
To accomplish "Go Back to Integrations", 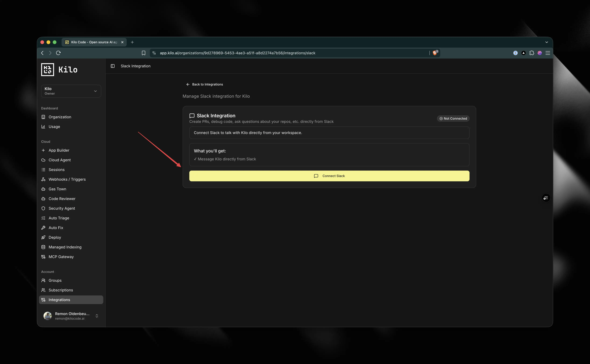I will (x=205, y=85).
